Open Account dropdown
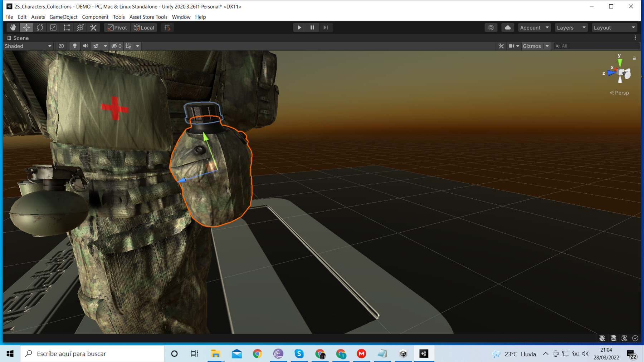644x362 pixels. [x=534, y=28]
